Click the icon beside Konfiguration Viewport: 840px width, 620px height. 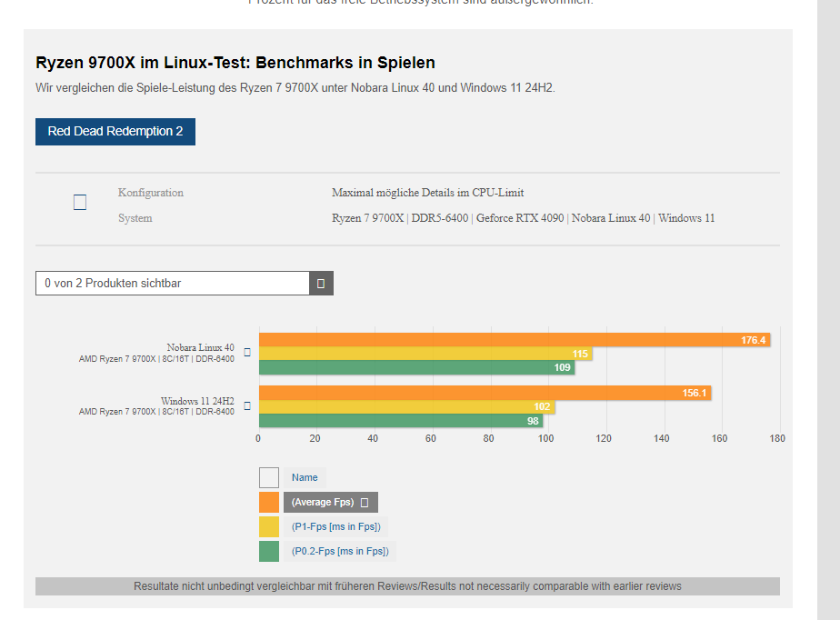[80, 202]
